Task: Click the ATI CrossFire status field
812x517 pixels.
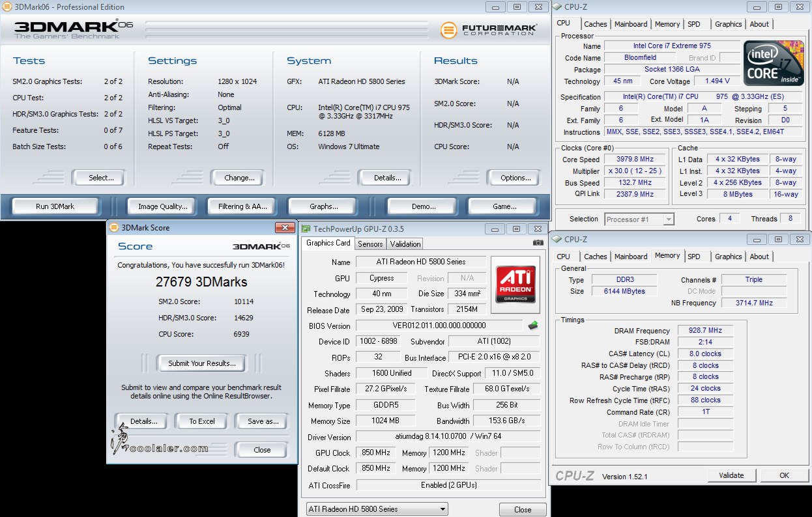Action: (448, 485)
